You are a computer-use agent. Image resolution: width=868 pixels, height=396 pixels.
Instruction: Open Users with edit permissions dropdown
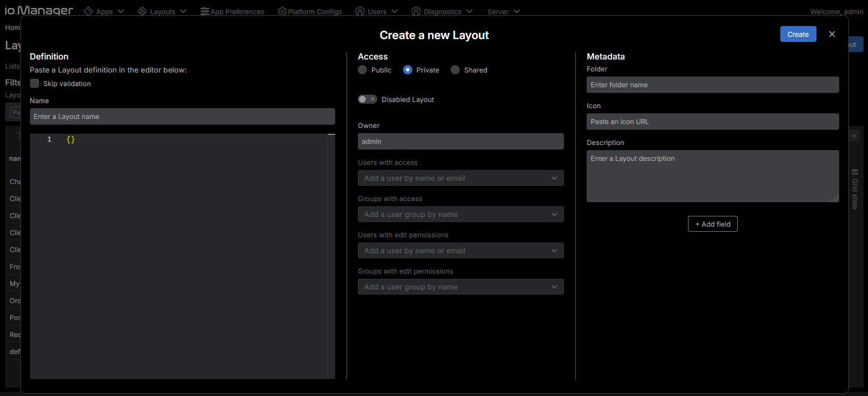pos(461,250)
